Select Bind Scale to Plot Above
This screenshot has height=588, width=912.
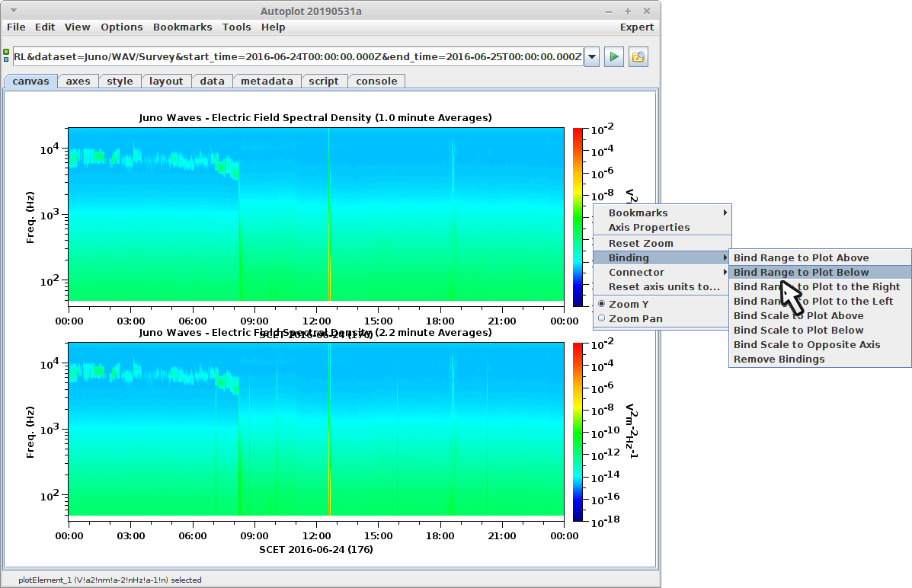tap(820, 316)
